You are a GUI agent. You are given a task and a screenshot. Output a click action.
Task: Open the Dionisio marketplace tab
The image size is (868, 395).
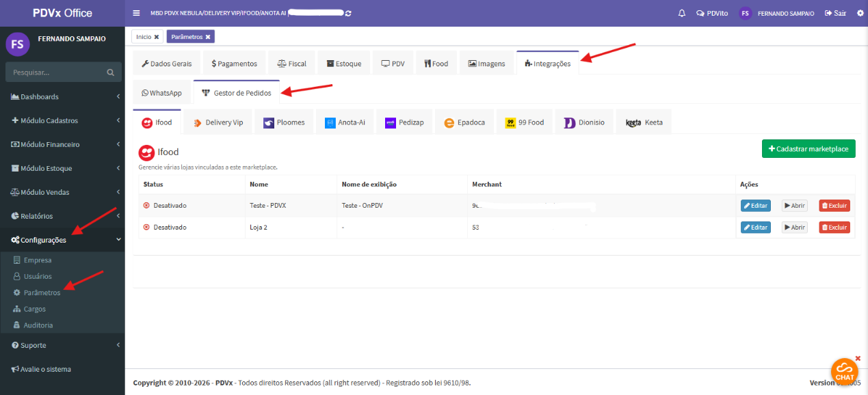[x=584, y=122]
